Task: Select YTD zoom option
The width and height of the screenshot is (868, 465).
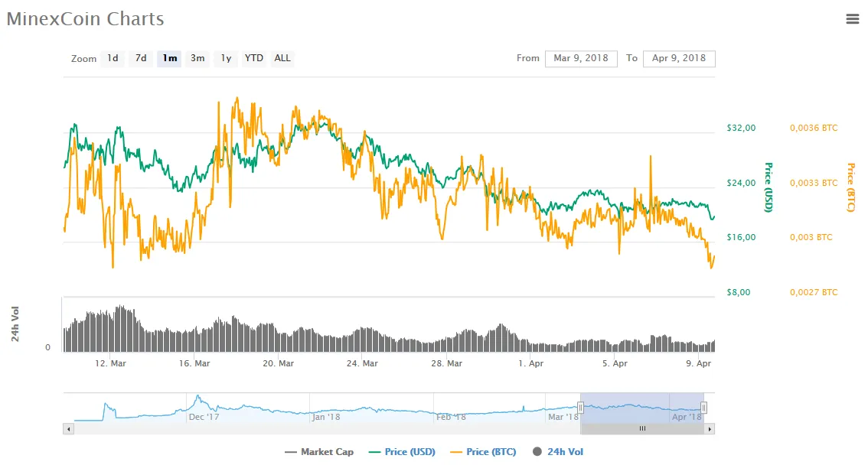Action: [254, 58]
